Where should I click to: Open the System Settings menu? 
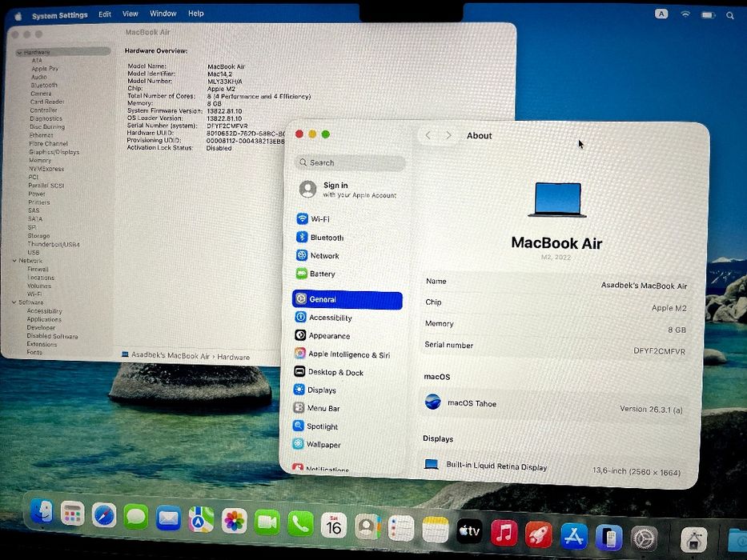59,15
